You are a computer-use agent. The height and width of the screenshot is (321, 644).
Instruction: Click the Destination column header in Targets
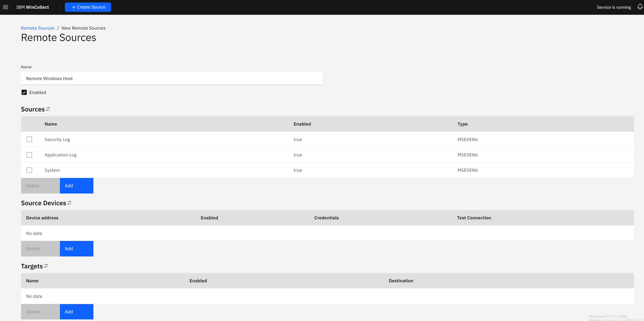[x=401, y=281]
